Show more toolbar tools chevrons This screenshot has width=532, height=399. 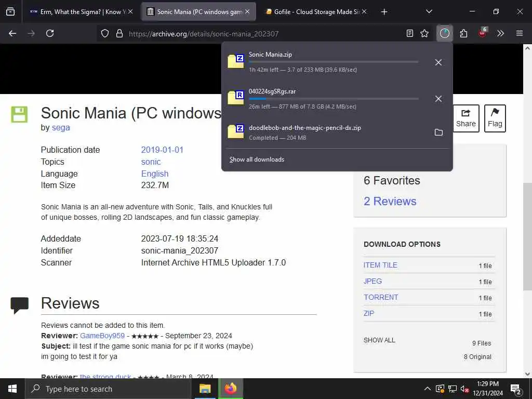coord(500,33)
